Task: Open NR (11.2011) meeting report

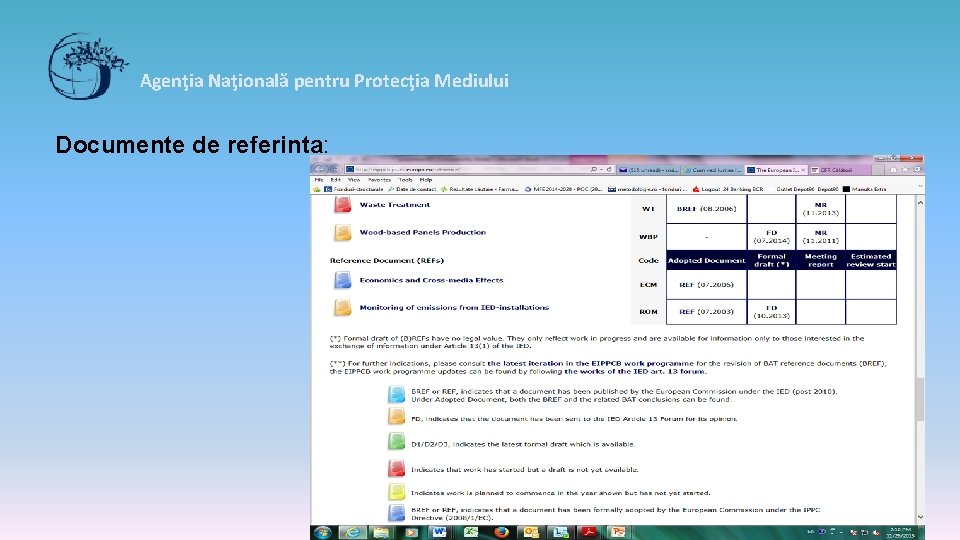Action: 820,237
